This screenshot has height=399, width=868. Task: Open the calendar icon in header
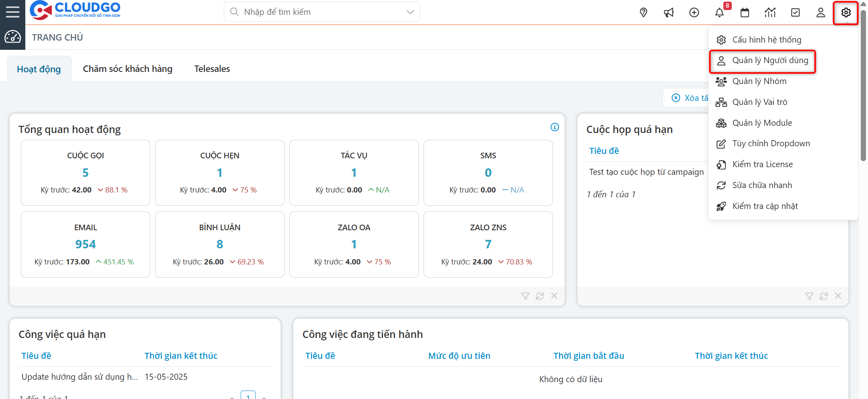point(745,12)
